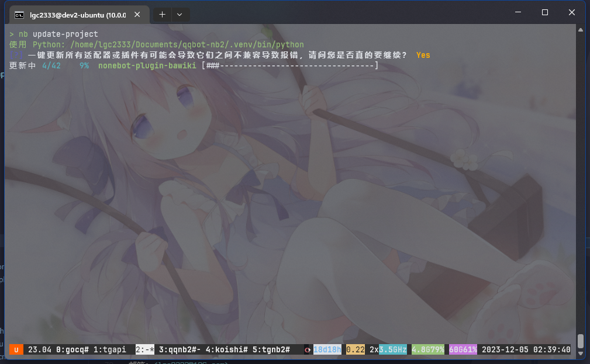Click the update progress bar

(x=289, y=66)
